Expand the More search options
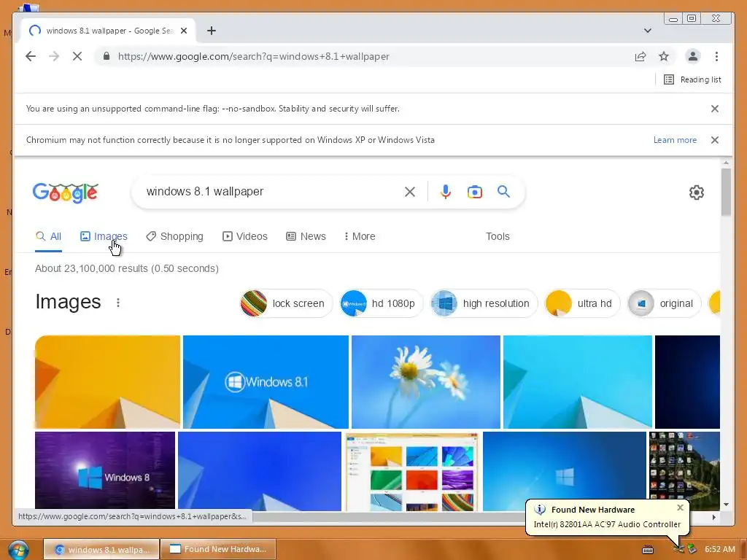 tap(360, 237)
